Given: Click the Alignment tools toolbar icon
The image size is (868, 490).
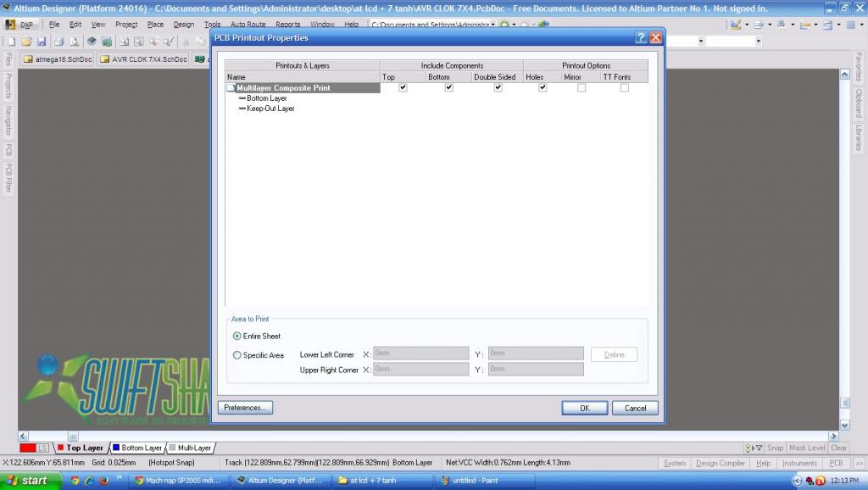Looking at the screenshot, I should click(x=759, y=25).
